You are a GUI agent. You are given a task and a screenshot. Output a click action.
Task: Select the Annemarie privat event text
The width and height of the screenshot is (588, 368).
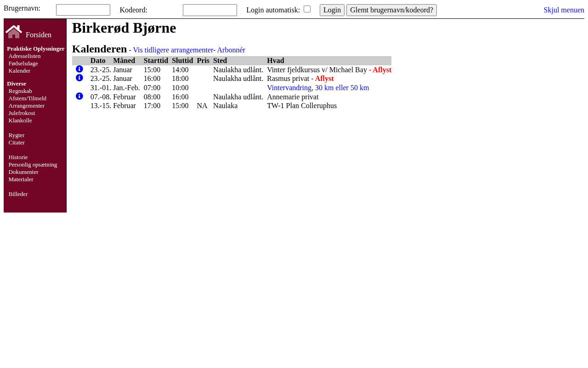(x=293, y=97)
